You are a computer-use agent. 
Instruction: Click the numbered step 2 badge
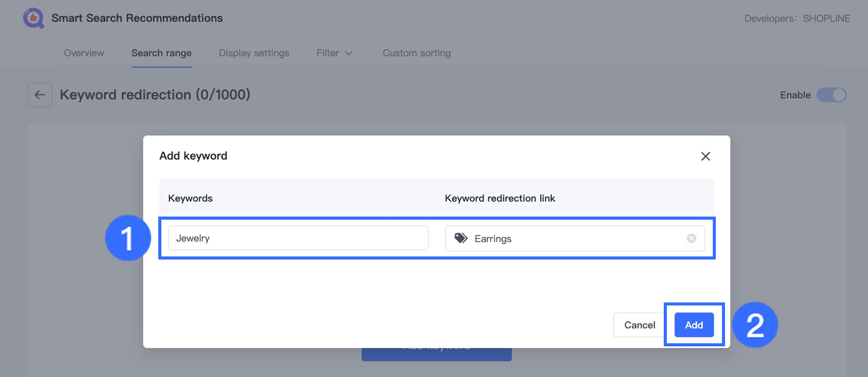(755, 325)
